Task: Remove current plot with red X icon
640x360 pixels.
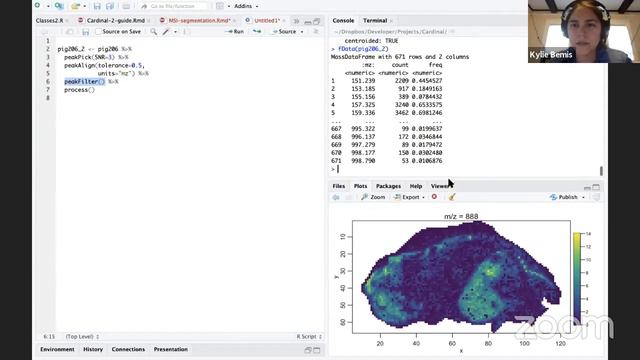Action: point(434,197)
